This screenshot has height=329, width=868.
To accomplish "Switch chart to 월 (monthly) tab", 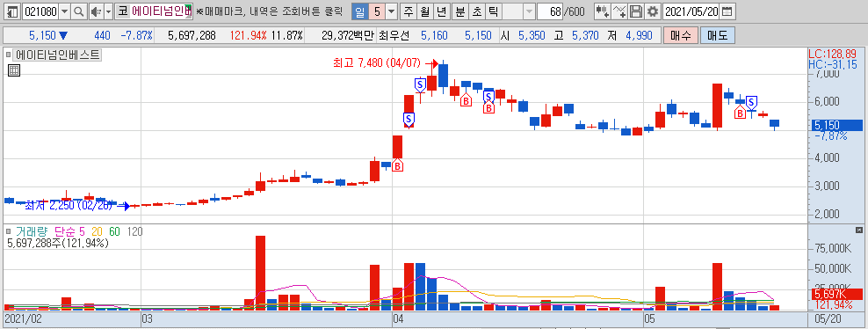I will (424, 11).
